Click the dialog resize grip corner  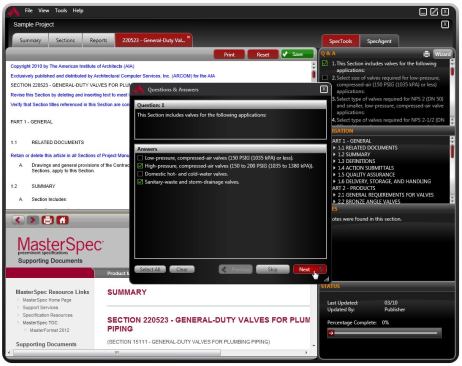(x=326, y=279)
